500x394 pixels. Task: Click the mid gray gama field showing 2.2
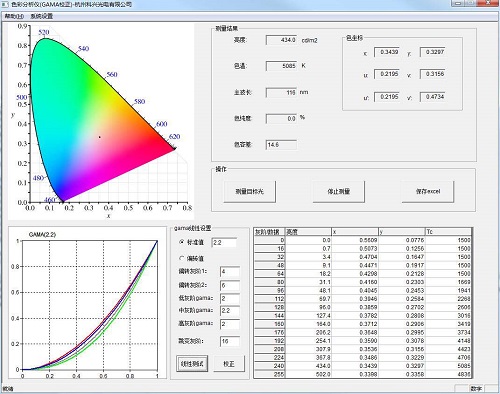230,310
